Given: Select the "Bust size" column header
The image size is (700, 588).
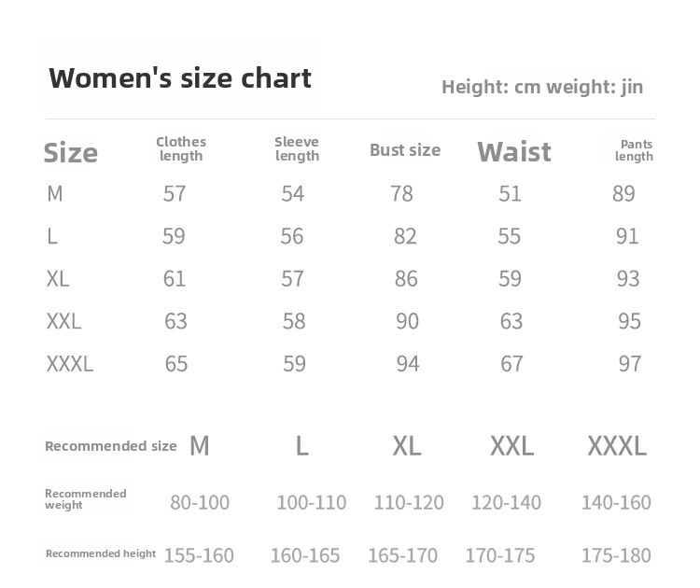Looking at the screenshot, I should click(x=405, y=150).
